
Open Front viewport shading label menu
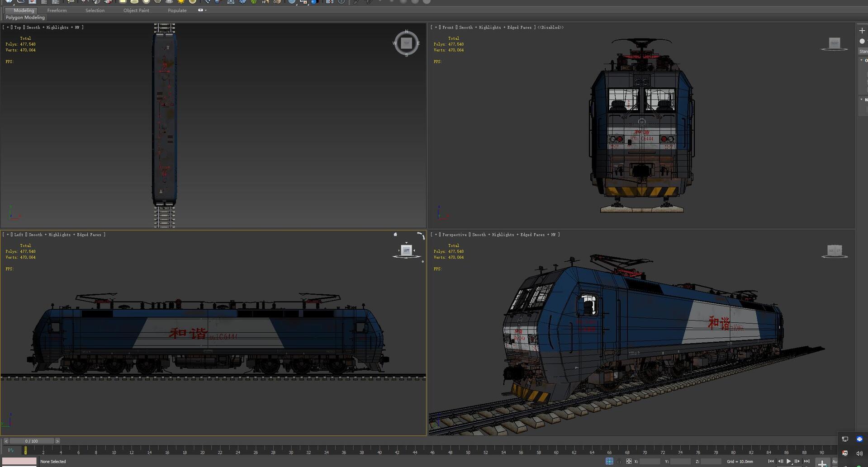tap(495, 27)
